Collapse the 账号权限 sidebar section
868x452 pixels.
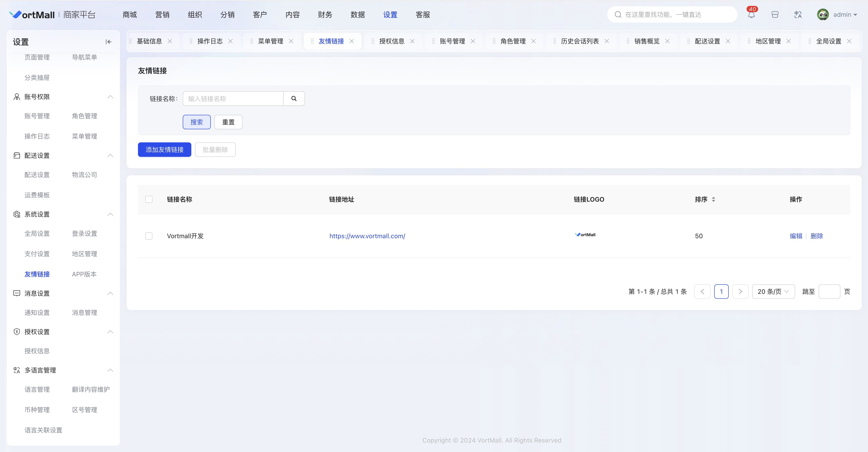click(110, 97)
